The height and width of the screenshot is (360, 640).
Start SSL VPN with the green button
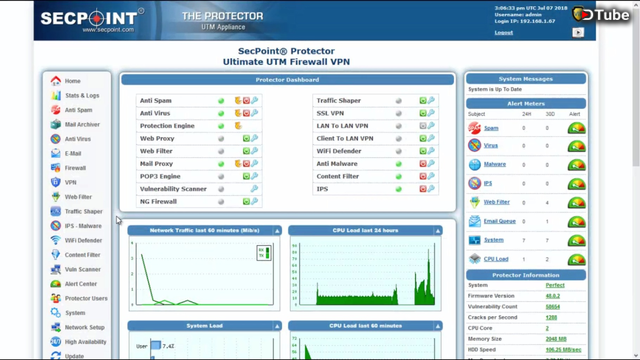point(423,113)
